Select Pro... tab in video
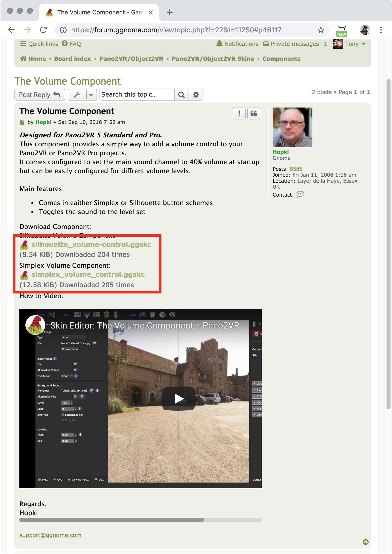 point(43,480)
